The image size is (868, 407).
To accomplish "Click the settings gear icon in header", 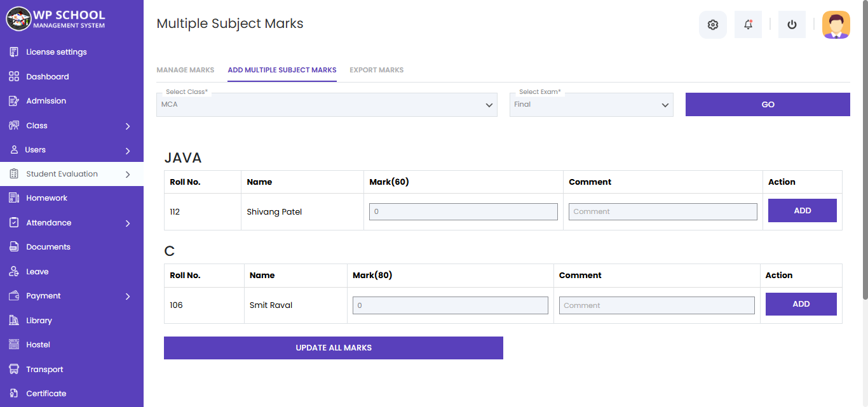I will pos(712,25).
